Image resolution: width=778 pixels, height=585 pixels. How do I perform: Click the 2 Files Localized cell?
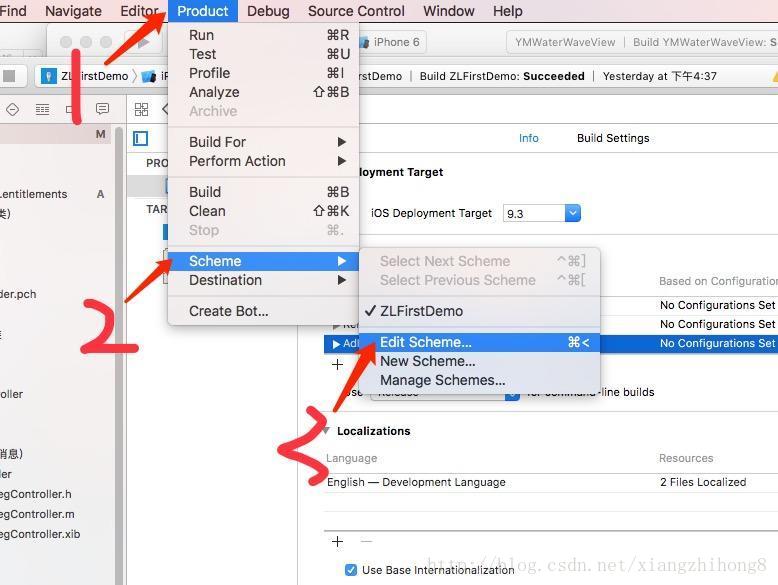tap(703, 482)
